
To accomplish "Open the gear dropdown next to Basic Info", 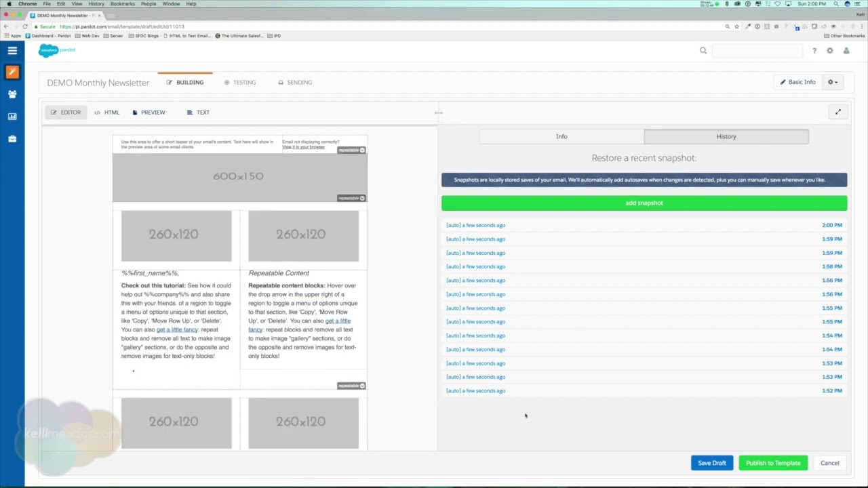I will [833, 82].
